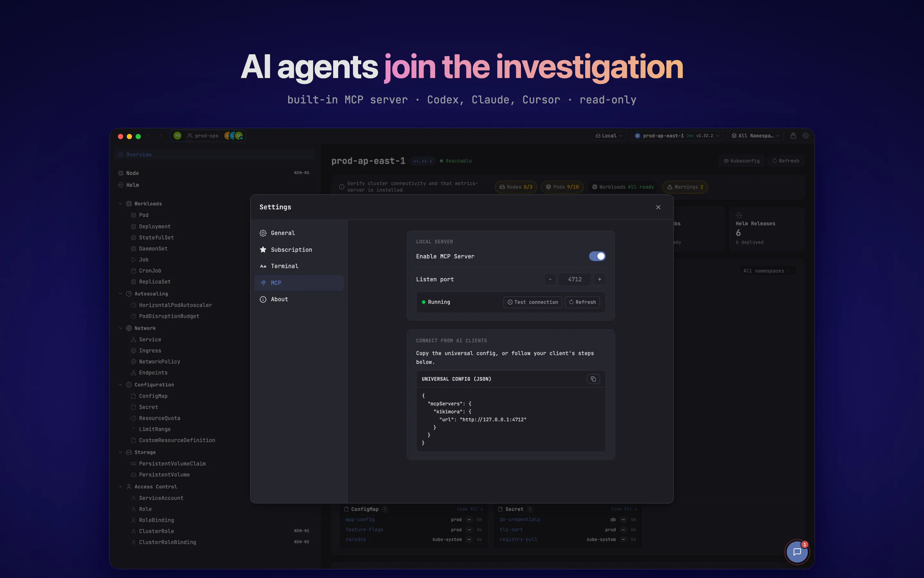Click the listen port field showing 4712
924x578 pixels.
click(575, 279)
